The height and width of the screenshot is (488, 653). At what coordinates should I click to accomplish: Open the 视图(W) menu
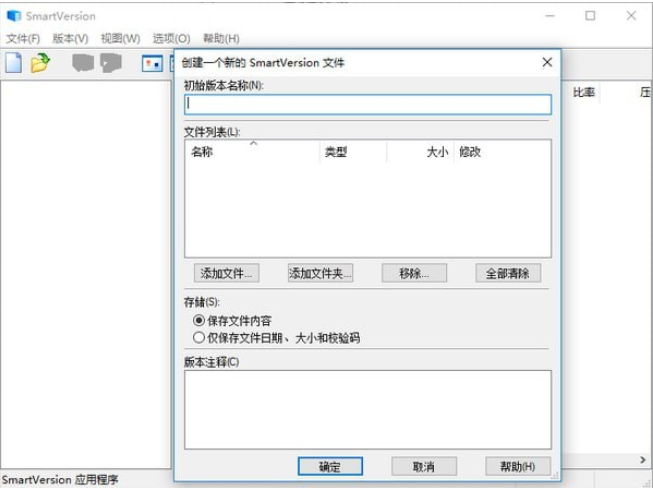pos(120,39)
